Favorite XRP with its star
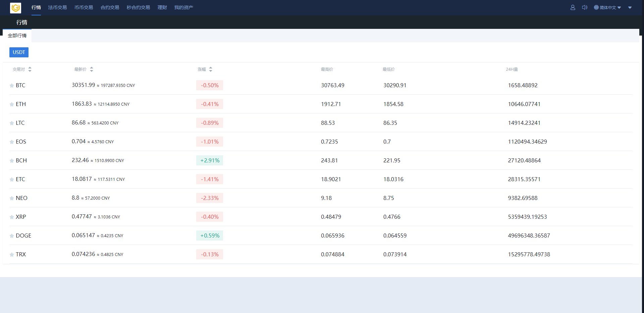 [x=12, y=217]
